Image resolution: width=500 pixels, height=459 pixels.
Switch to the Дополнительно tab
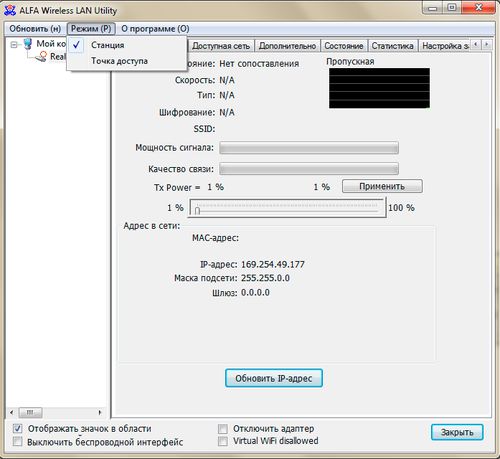click(287, 46)
